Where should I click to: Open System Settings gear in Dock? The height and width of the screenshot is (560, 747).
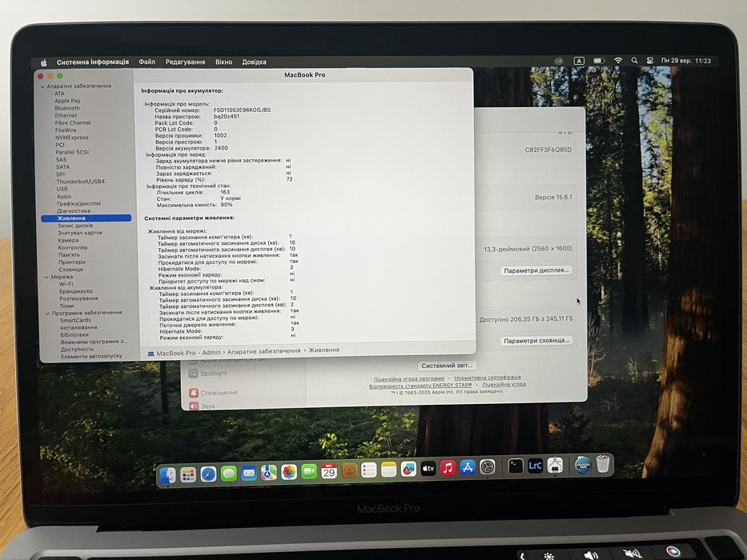pyautogui.click(x=487, y=467)
